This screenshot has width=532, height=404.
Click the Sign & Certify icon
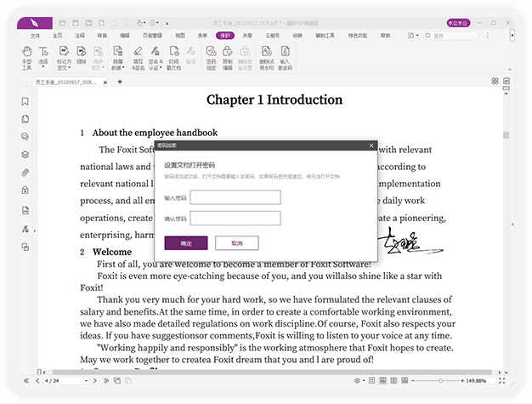[x=156, y=58]
